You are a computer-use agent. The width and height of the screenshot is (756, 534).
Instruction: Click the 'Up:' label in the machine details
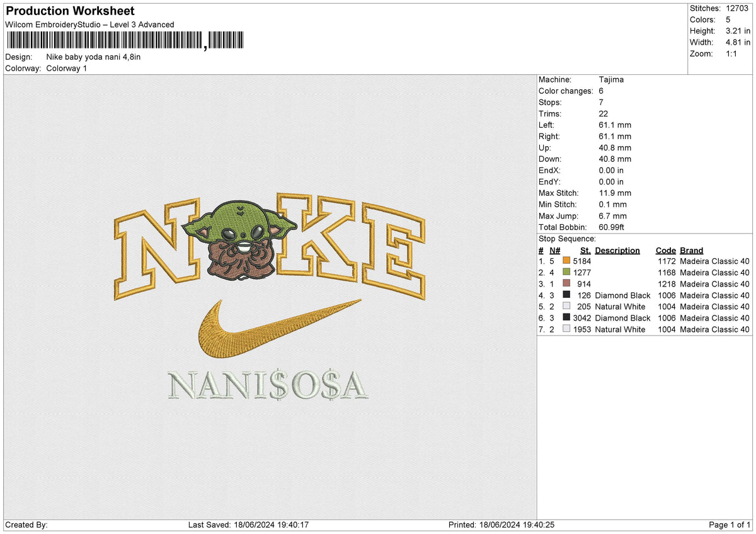tap(545, 148)
